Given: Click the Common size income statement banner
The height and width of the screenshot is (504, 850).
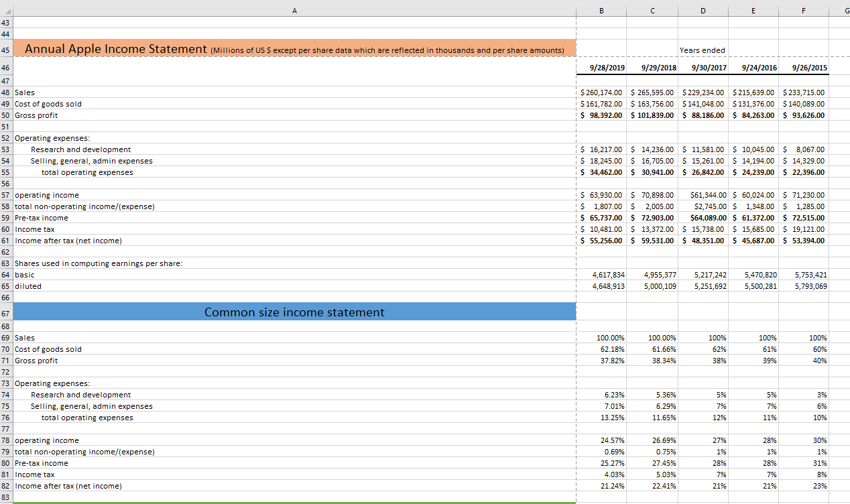Looking at the screenshot, I should [x=294, y=312].
